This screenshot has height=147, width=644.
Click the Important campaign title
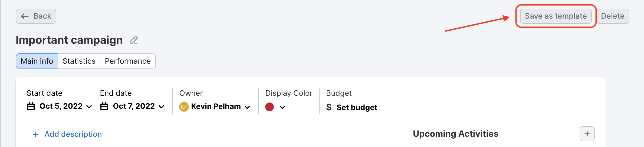69,40
